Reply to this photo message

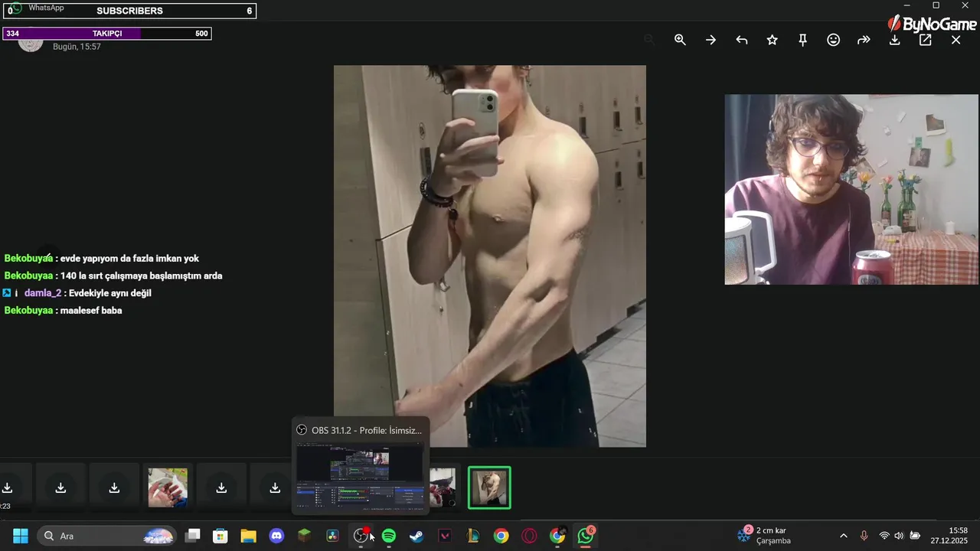pyautogui.click(x=741, y=40)
